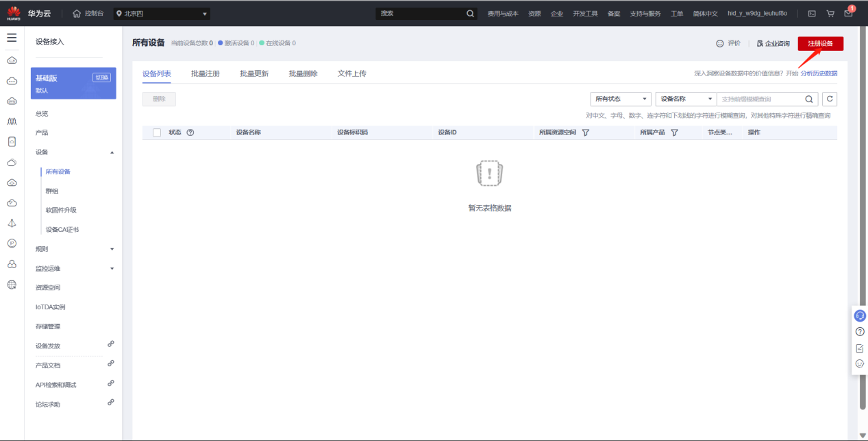Open the hid_y_w9dg_leuhuf8o account menu
The image size is (868, 441).
point(757,13)
